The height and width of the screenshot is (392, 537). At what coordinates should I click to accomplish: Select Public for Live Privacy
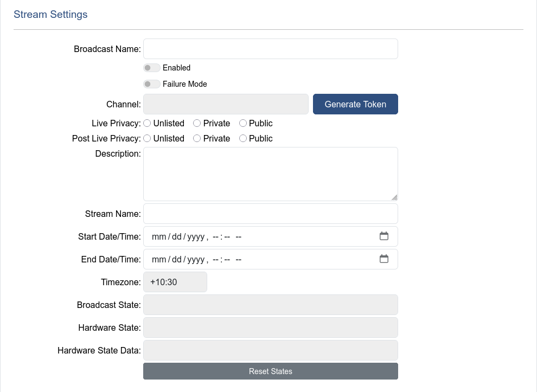pyautogui.click(x=243, y=124)
